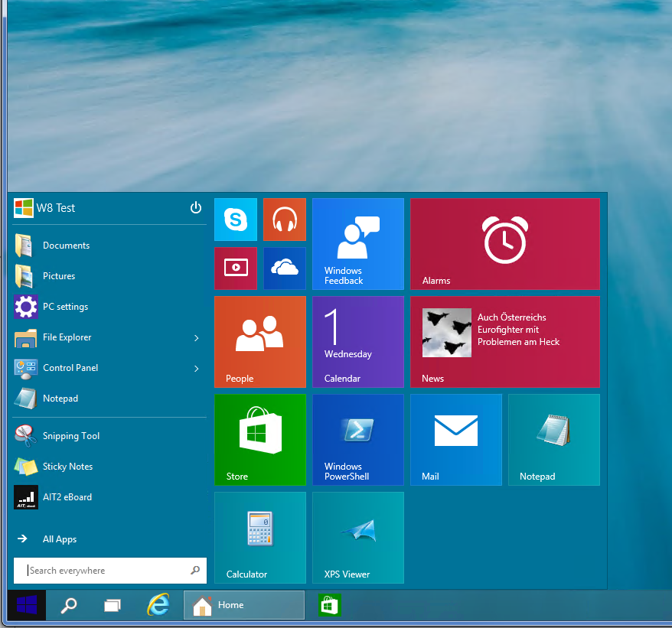Open Search from the taskbar
This screenshot has width=672, height=628.
[69, 605]
